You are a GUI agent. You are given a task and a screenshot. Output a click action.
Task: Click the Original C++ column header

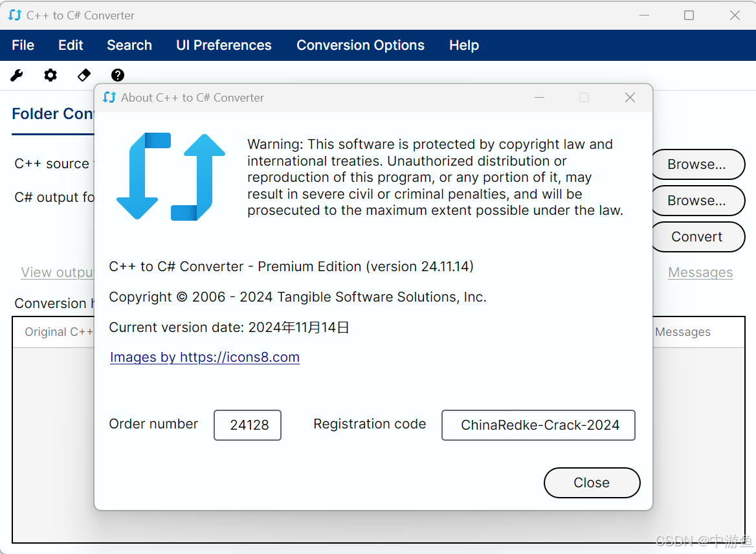(59, 332)
